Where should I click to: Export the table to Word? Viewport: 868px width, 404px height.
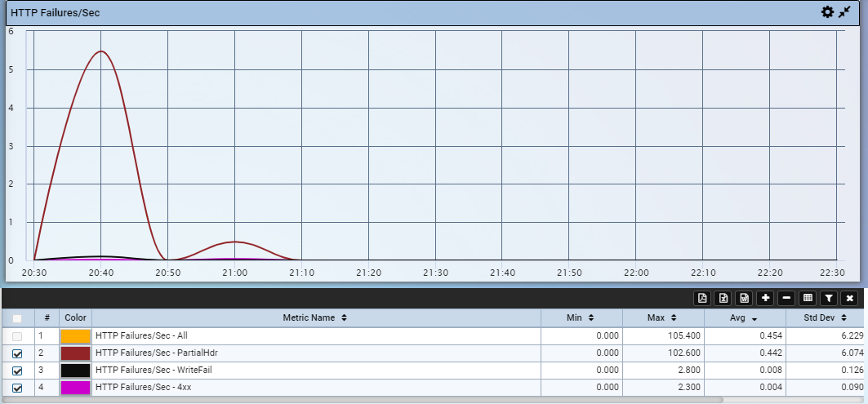(745, 298)
